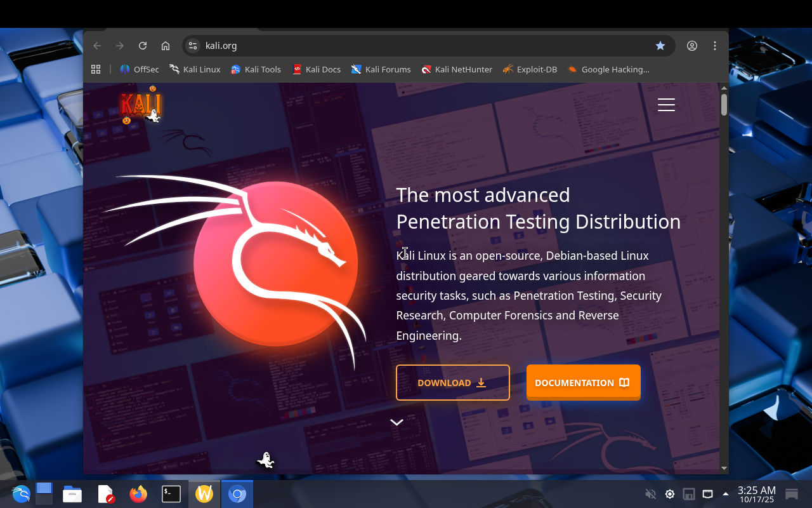Open the terminal from the taskbar
The image size is (812, 508).
pyautogui.click(x=171, y=493)
